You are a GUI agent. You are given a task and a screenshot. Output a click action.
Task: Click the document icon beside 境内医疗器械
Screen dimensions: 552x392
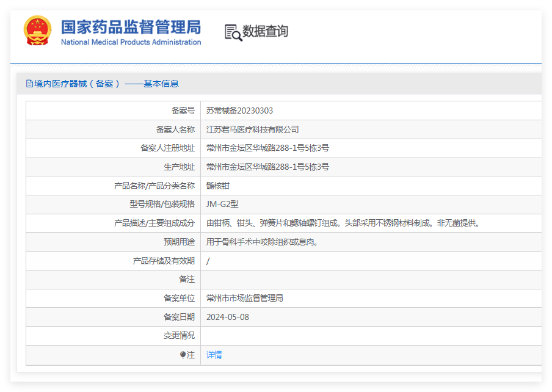pos(29,84)
